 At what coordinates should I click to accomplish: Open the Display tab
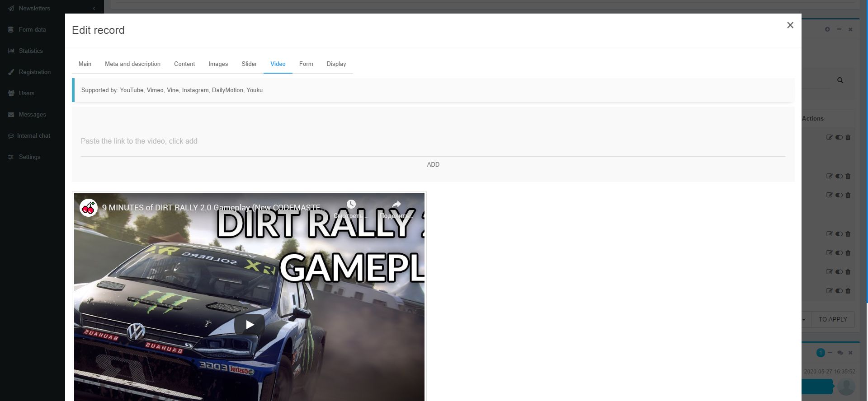click(336, 64)
